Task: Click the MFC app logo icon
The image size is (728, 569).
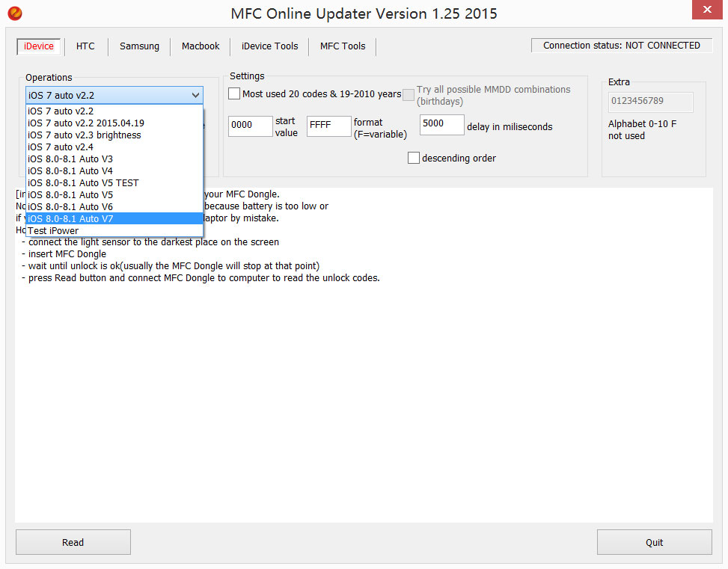Action: tap(15, 13)
